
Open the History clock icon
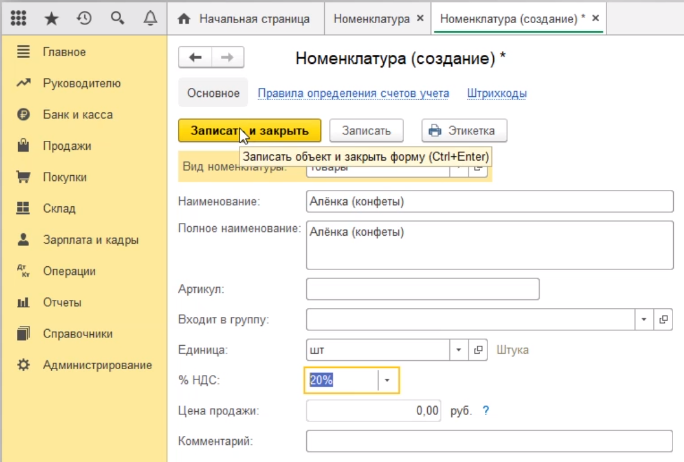coord(84,19)
